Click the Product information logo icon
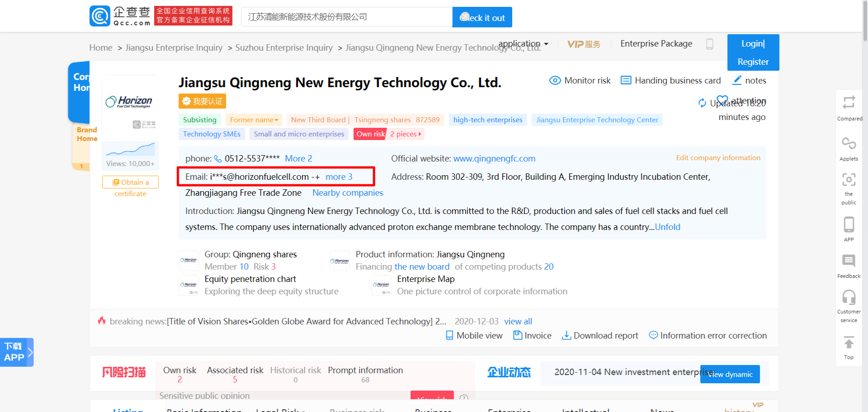Screen dimensions: 868x412 click(339, 261)
